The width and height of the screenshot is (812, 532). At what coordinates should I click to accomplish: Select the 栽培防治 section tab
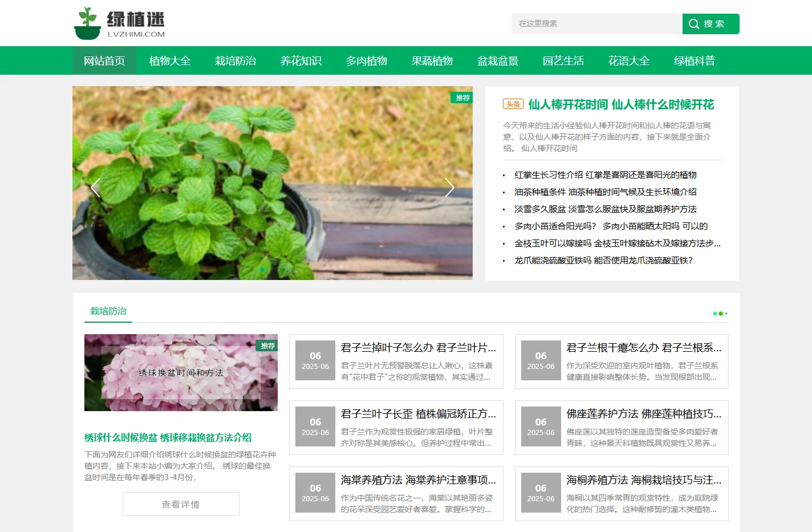tap(108, 311)
